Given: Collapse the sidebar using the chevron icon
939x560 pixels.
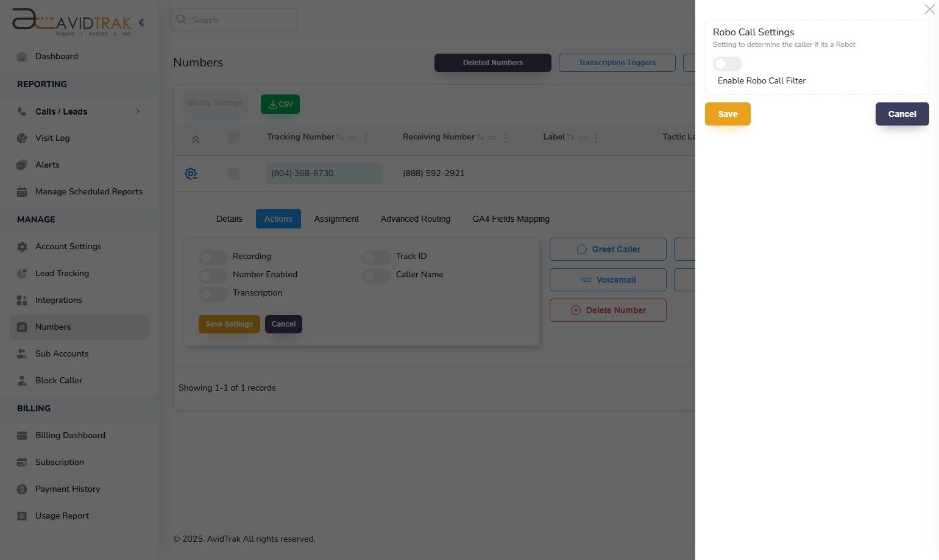Looking at the screenshot, I should point(141,22).
